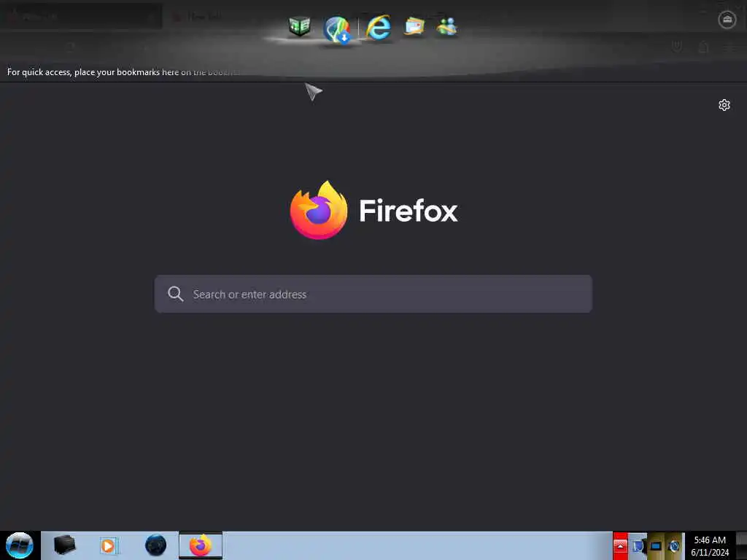The image size is (747, 560).
Task: Show hidden tray icons arrow
Action: [x=620, y=545]
